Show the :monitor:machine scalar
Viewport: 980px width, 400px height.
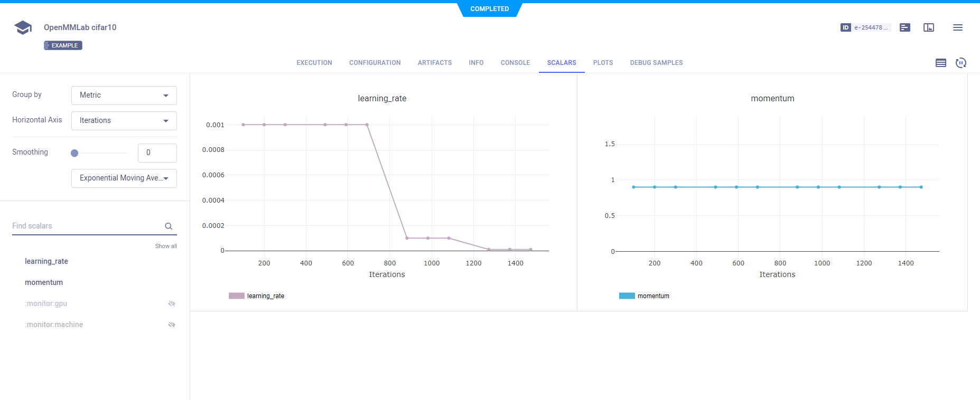tap(171, 325)
